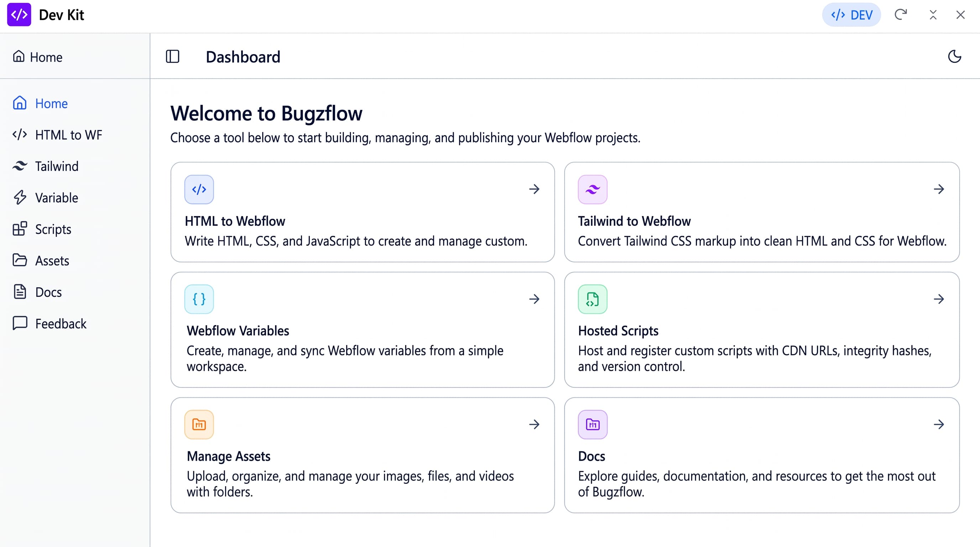Click the Tailwind to Webflow wave icon tile

592,189
